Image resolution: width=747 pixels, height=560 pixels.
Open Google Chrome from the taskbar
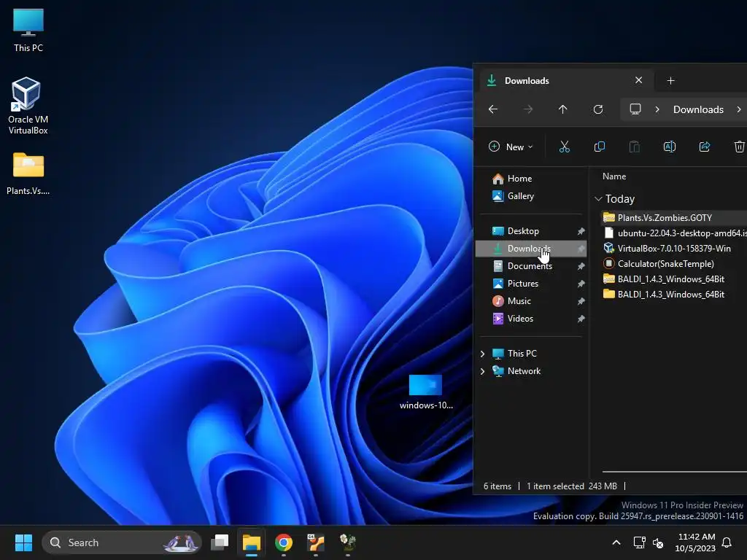(284, 542)
